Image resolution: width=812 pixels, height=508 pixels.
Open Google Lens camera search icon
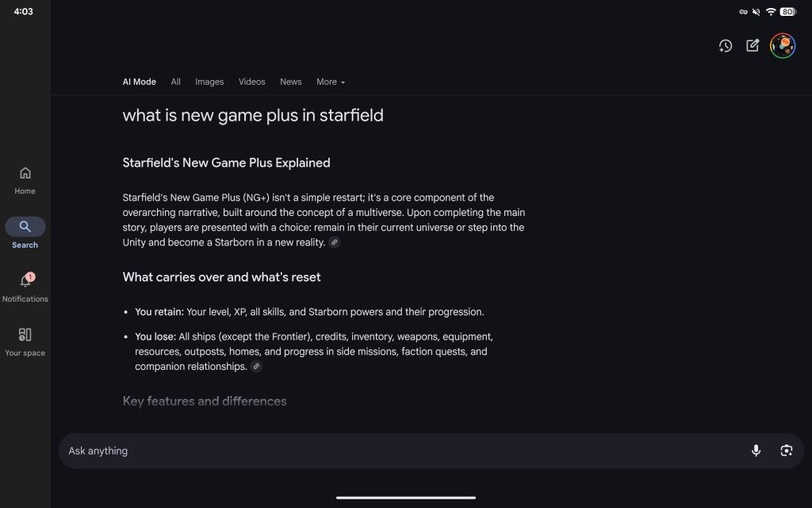tap(786, 451)
